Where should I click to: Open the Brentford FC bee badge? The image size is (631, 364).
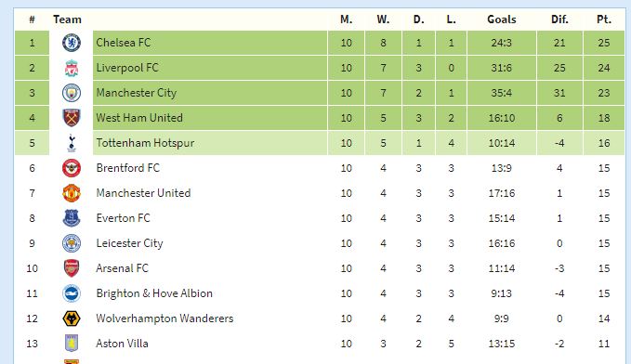pyautogui.click(x=72, y=168)
